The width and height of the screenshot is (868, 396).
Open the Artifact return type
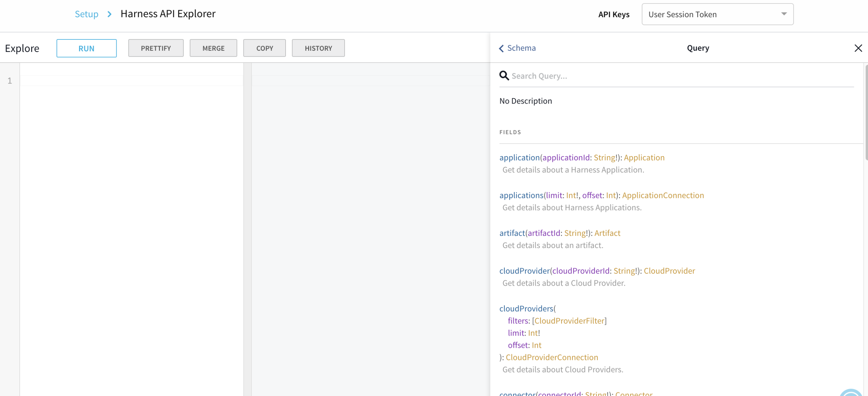pos(607,233)
